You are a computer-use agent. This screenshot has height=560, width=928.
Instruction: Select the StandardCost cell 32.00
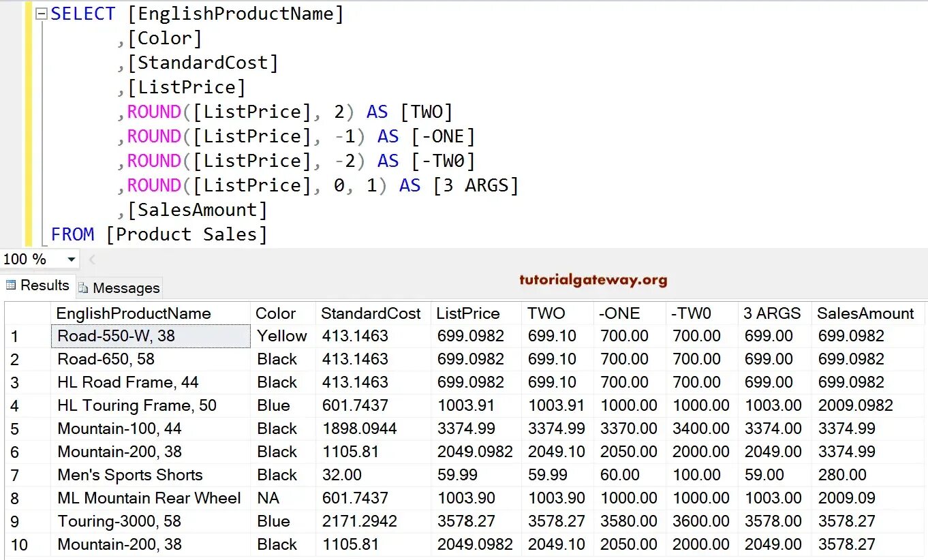coord(373,476)
